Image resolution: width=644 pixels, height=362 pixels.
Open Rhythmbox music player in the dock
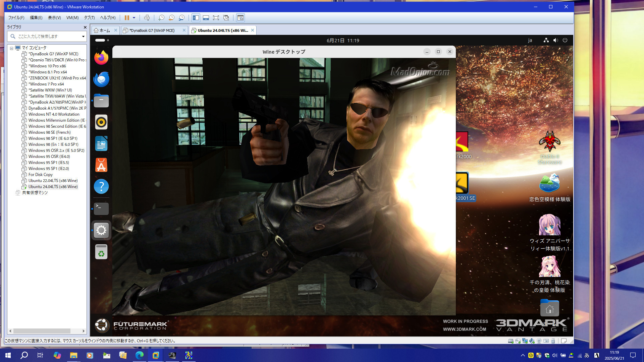point(101,122)
